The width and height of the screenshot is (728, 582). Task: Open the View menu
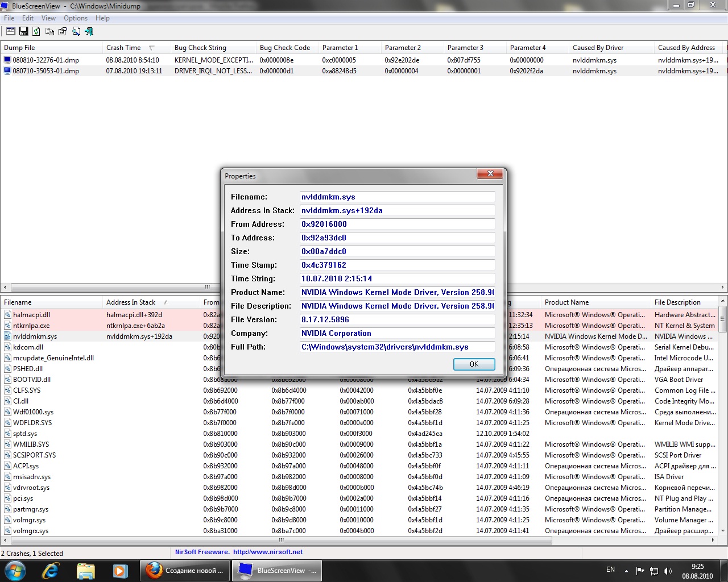click(x=48, y=18)
